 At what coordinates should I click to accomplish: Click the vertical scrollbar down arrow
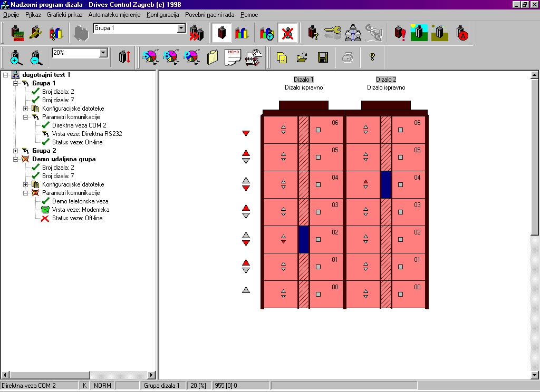(x=534, y=374)
